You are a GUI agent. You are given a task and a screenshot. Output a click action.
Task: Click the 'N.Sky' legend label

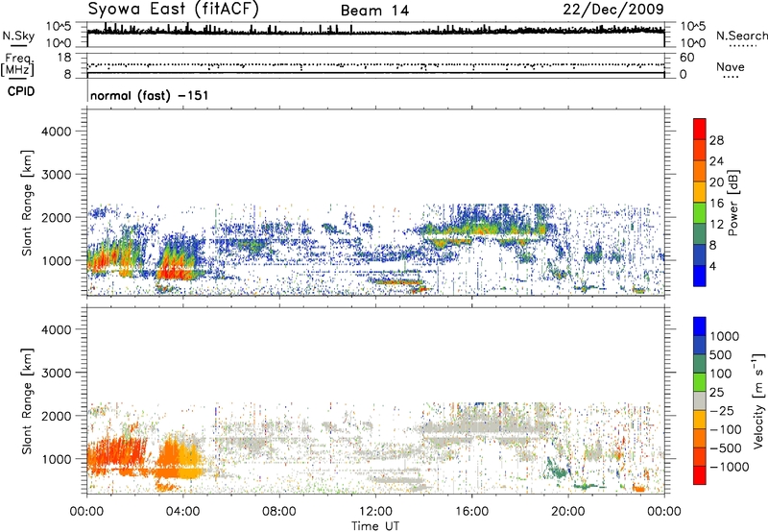click(x=18, y=36)
